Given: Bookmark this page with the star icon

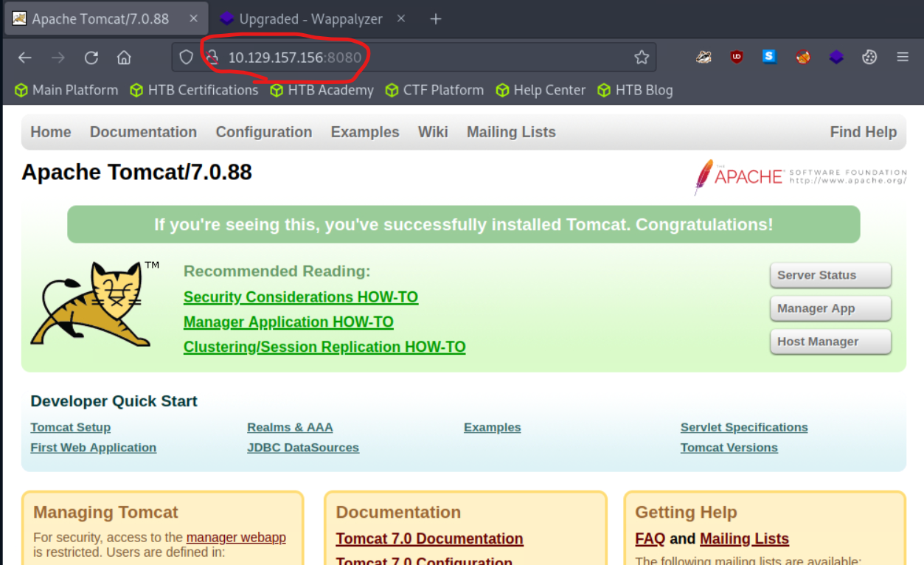Looking at the screenshot, I should pos(642,57).
